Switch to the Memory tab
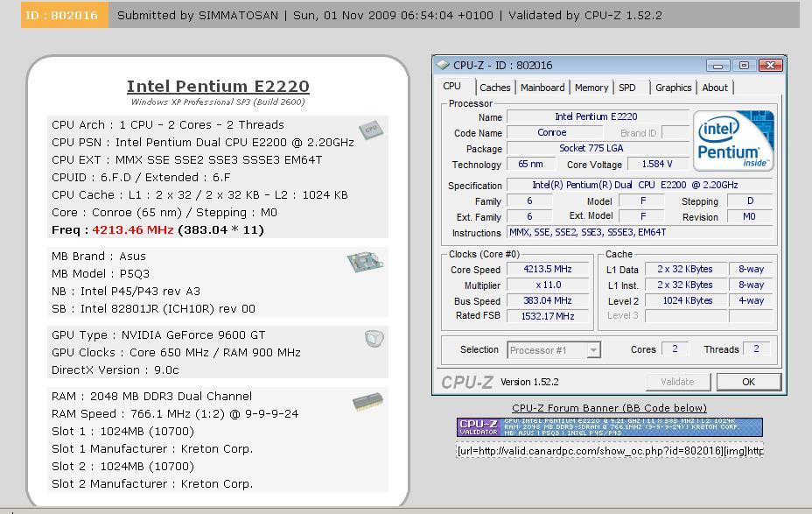Viewport: 812px width, 514px height. (x=591, y=88)
